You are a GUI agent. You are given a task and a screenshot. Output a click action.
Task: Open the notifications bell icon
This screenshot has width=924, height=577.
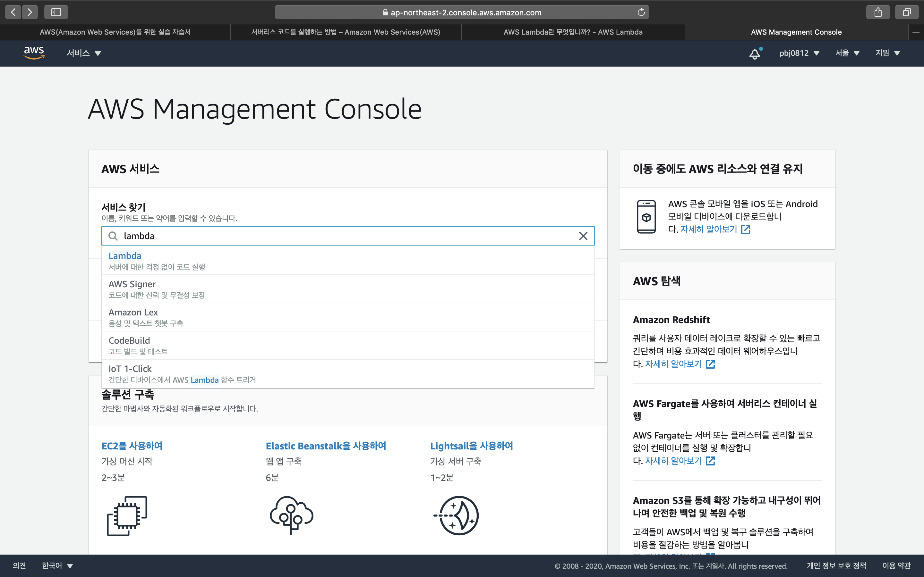click(755, 54)
